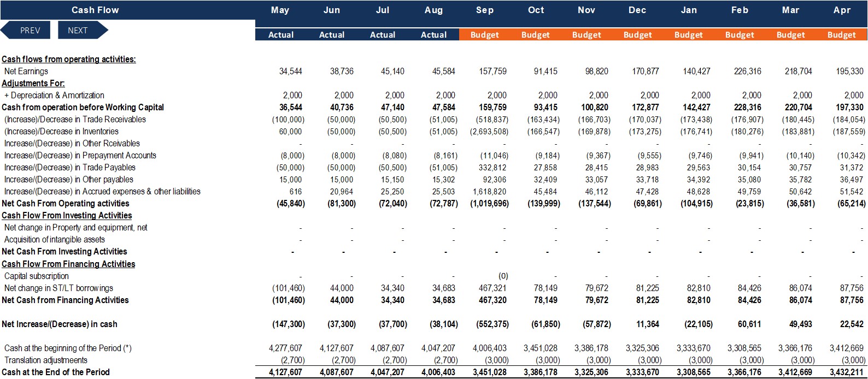868x379 pixels.
Task: Click the Budget label under Apr
Action: (x=842, y=35)
